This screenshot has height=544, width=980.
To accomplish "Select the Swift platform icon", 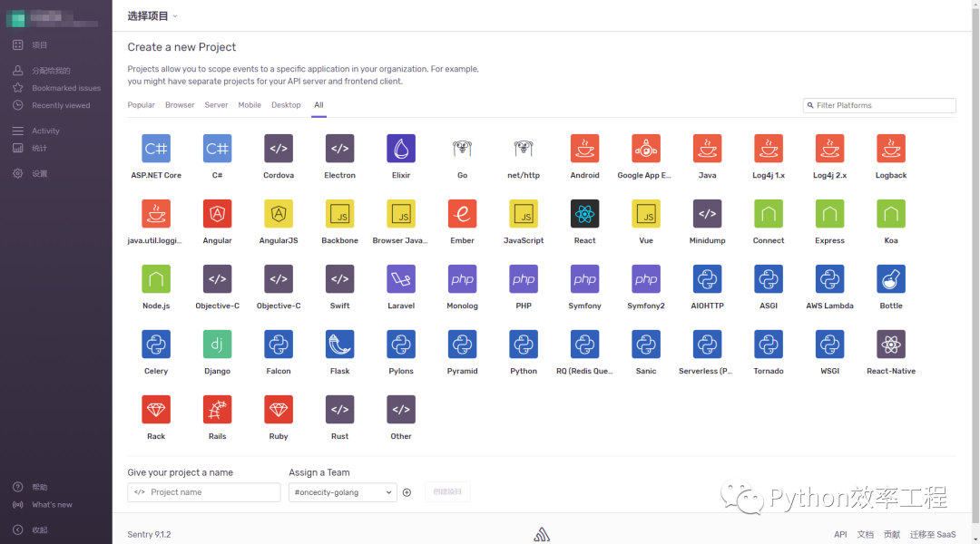I will click(x=339, y=279).
